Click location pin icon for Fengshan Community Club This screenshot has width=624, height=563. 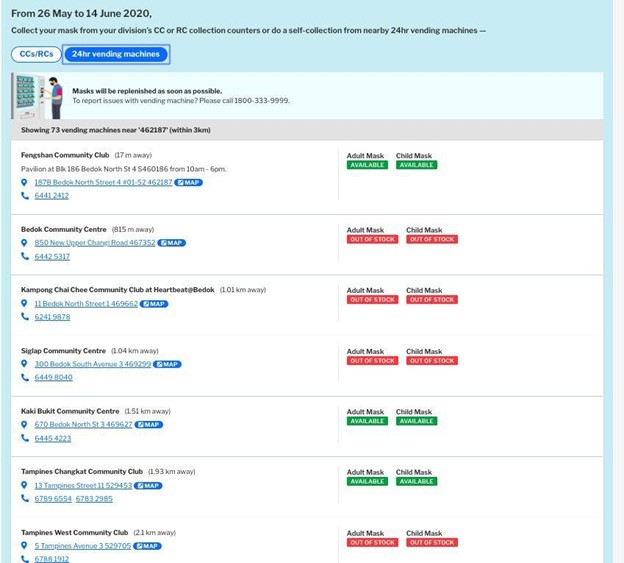pos(24,182)
